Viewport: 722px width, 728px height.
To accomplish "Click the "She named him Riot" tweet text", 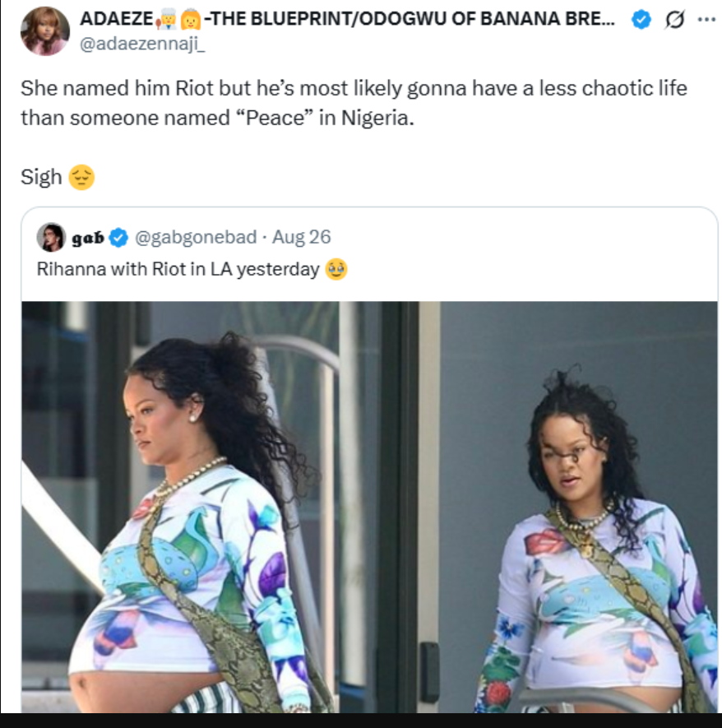I will pyautogui.click(x=354, y=102).
